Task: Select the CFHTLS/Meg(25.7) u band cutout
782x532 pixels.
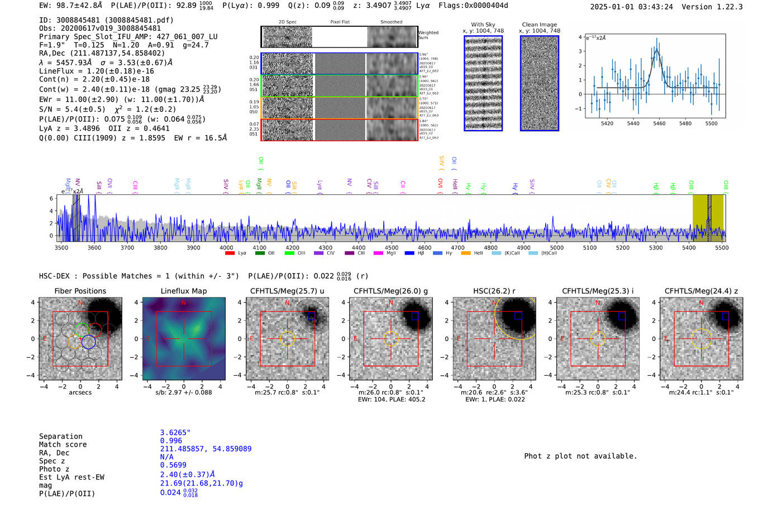Action: (287, 339)
